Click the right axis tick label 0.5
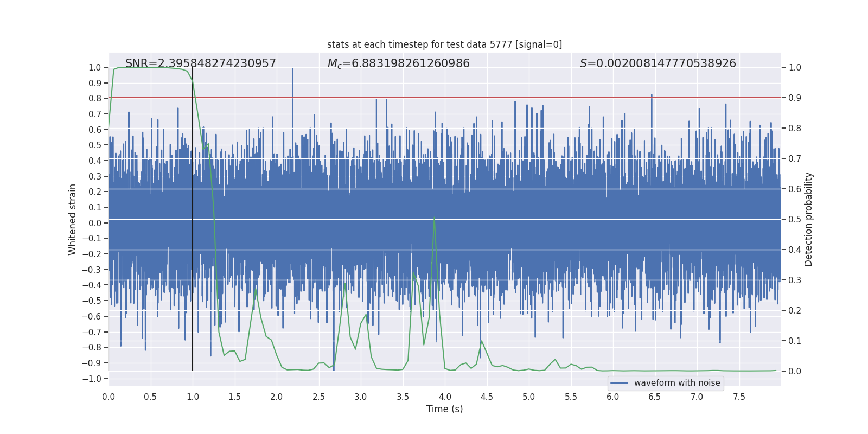Image resolution: width=868 pixels, height=434 pixels. pos(795,219)
